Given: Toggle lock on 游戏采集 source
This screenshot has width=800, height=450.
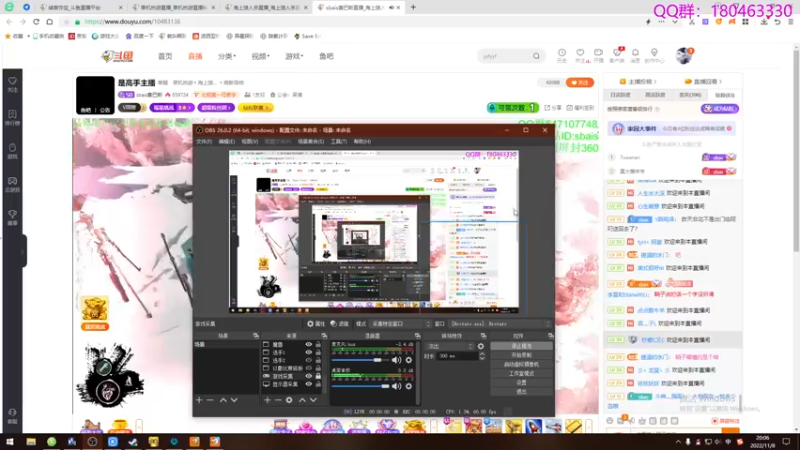Looking at the screenshot, I should [x=318, y=376].
